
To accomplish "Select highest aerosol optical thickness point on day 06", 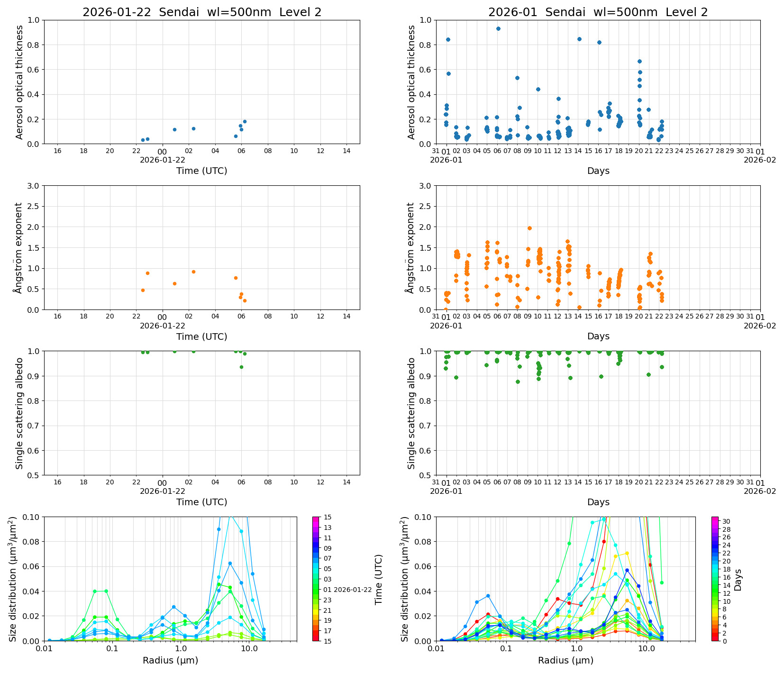I will point(498,28).
